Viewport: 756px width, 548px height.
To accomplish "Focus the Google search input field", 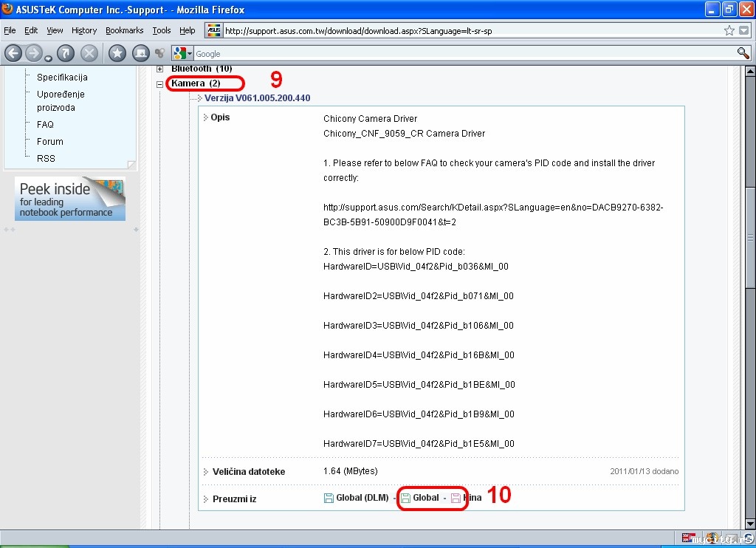I will click(x=463, y=54).
